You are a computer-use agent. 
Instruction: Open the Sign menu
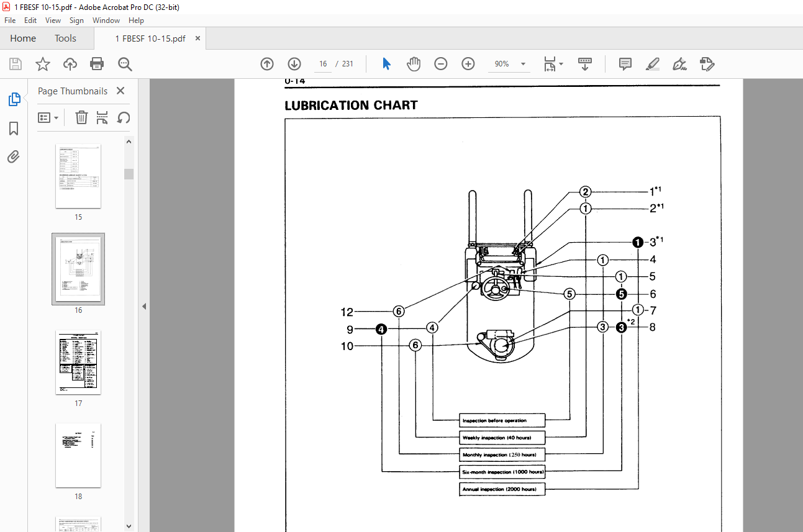76,20
